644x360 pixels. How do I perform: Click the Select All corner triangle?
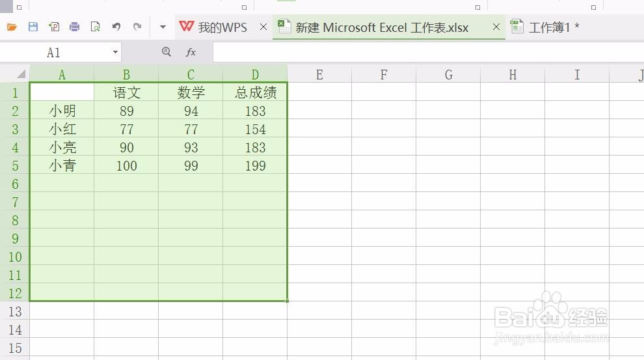[21, 74]
